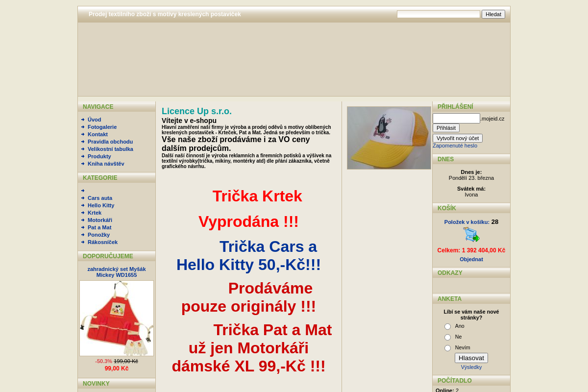Click the red garden apron thumbnail
The height and width of the screenshot is (392, 588).
click(x=117, y=318)
